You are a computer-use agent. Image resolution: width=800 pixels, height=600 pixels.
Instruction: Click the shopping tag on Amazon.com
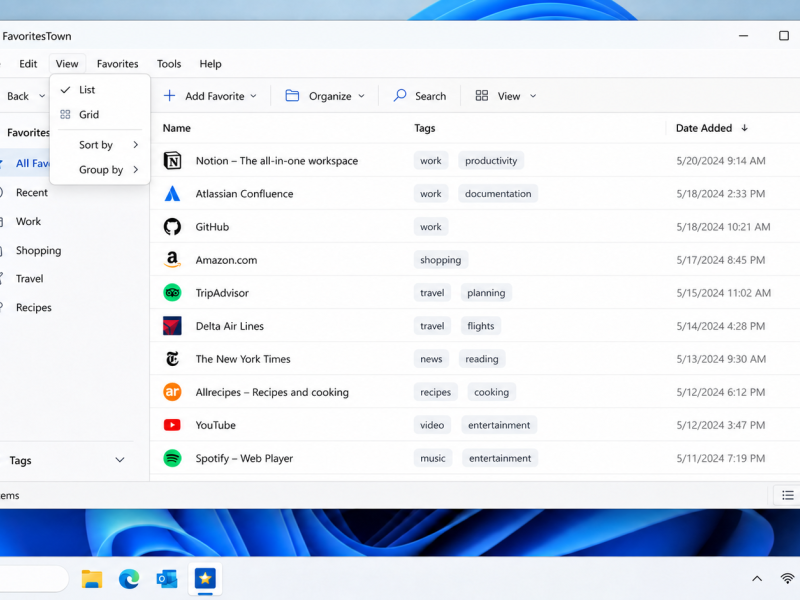click(440, 260)
